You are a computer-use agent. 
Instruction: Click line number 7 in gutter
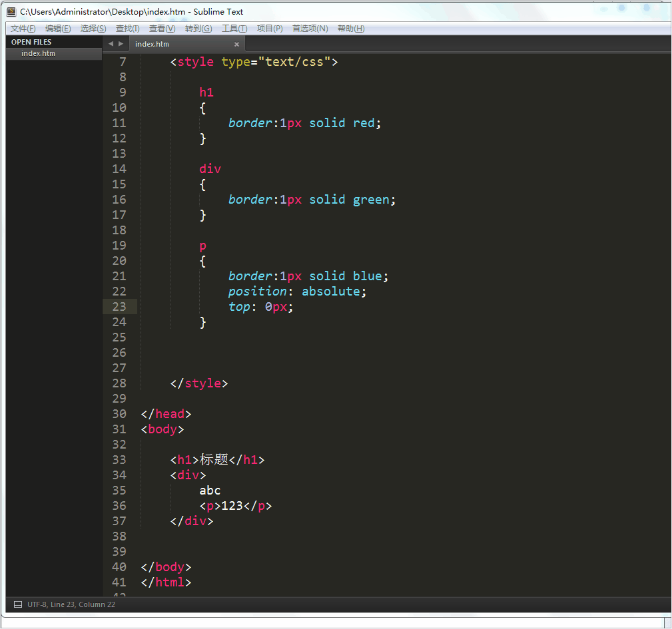123,62
